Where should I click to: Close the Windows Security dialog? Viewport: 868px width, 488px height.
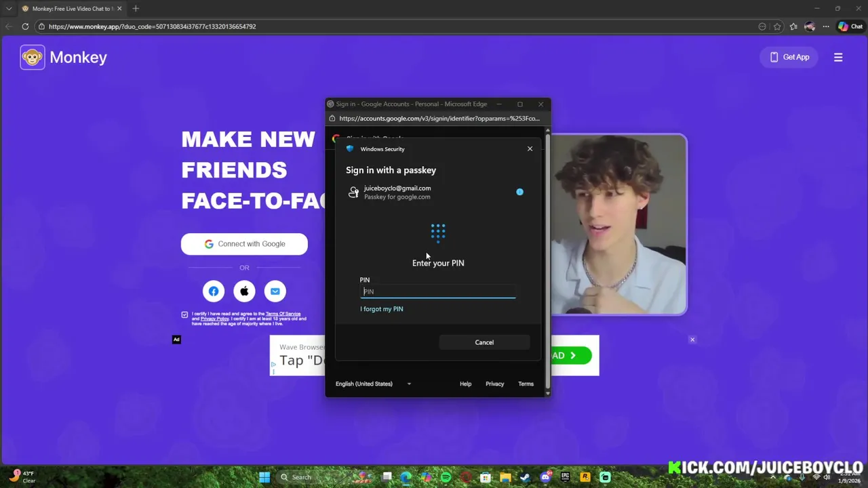click(x=530, y=148)
